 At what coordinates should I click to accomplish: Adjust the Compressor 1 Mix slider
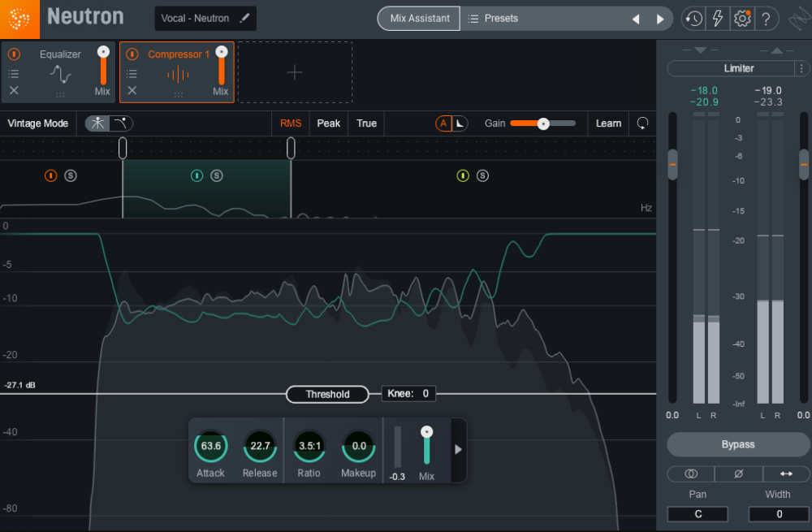point(222,65)
